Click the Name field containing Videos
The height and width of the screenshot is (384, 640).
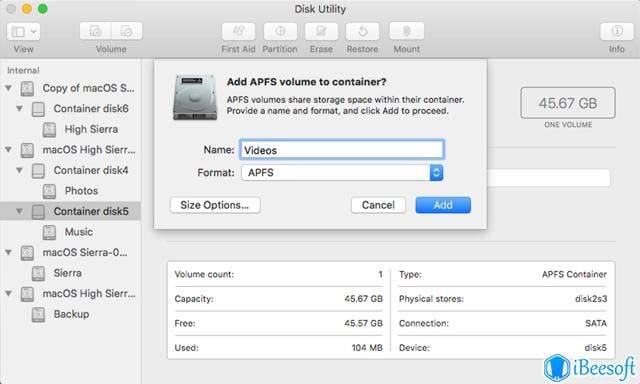342,150
